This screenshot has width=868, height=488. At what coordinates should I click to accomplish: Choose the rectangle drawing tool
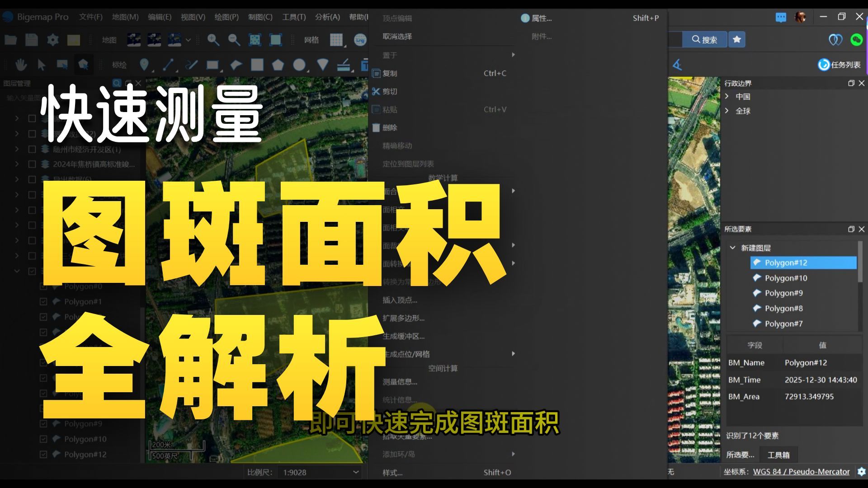click(212, 65)
